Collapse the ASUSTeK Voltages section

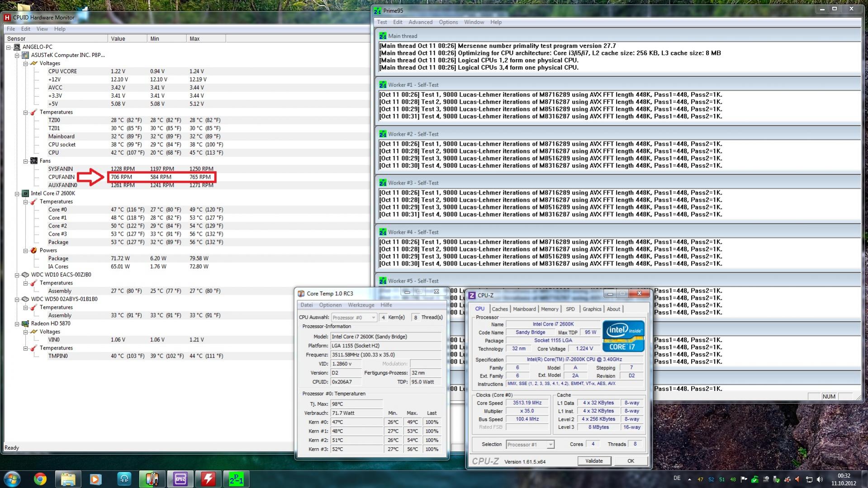26,63
